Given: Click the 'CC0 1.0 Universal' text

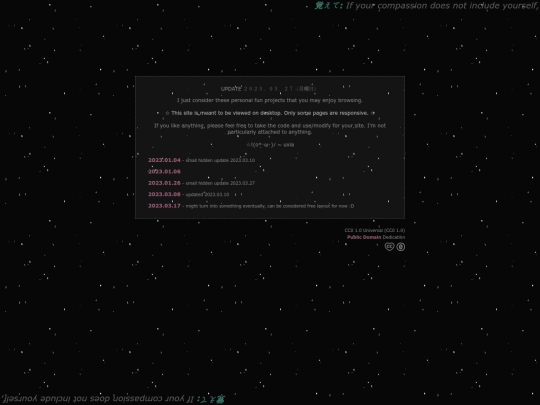Looking at the screenshot, I should (x=375, y=230).
